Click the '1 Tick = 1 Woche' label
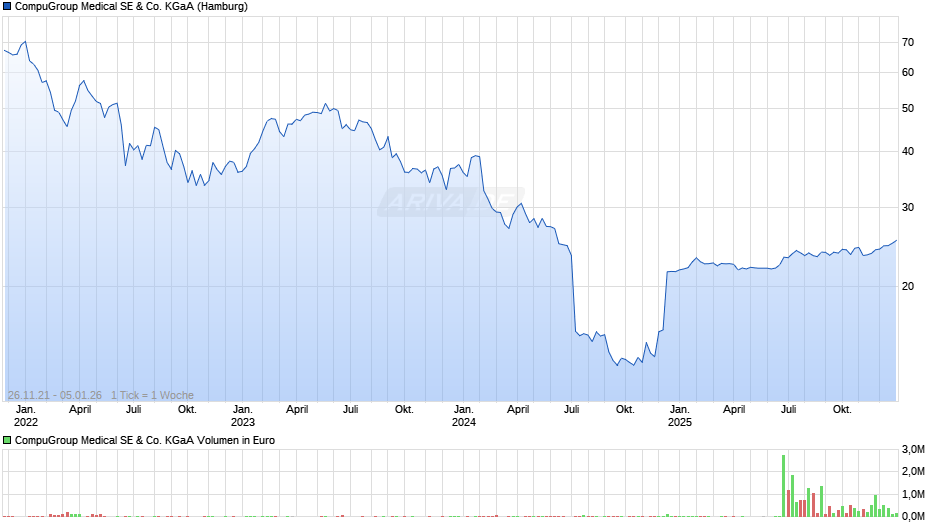This screenshot has width=940, height=526. 152,395
